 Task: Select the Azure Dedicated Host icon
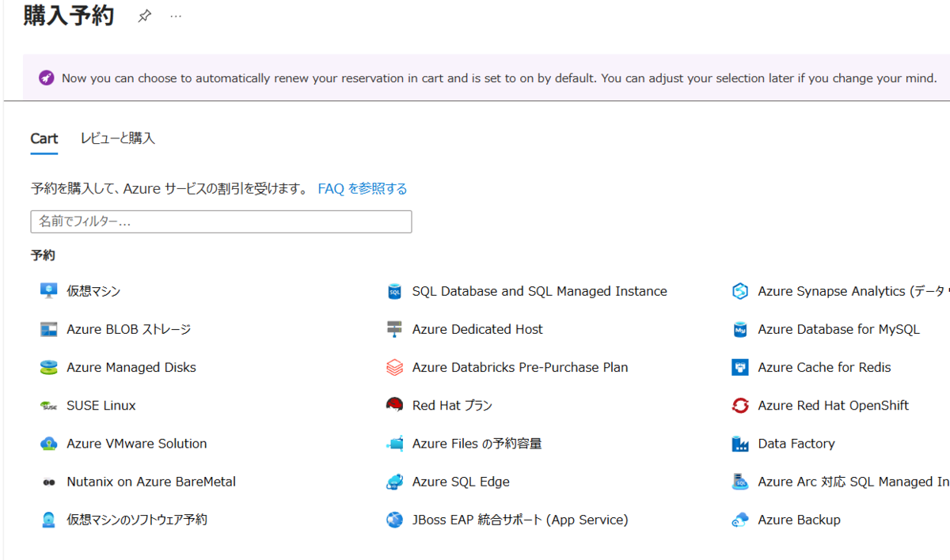click(395, 329)
